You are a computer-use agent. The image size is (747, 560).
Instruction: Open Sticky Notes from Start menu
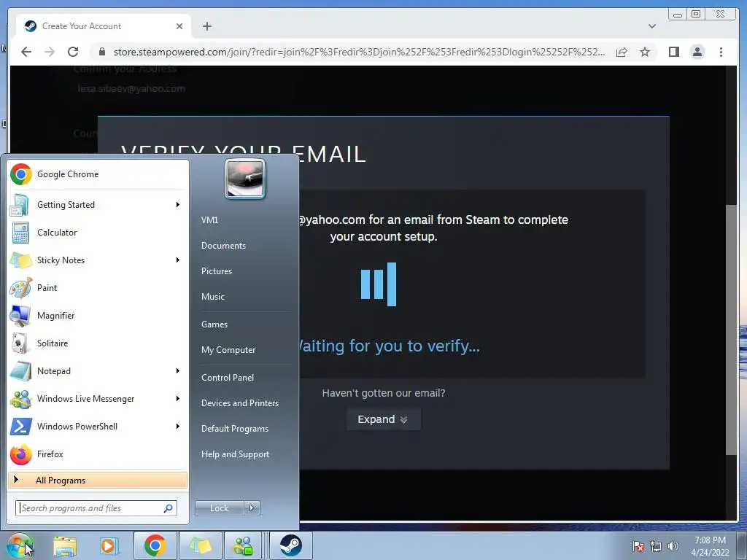[98, 260]
